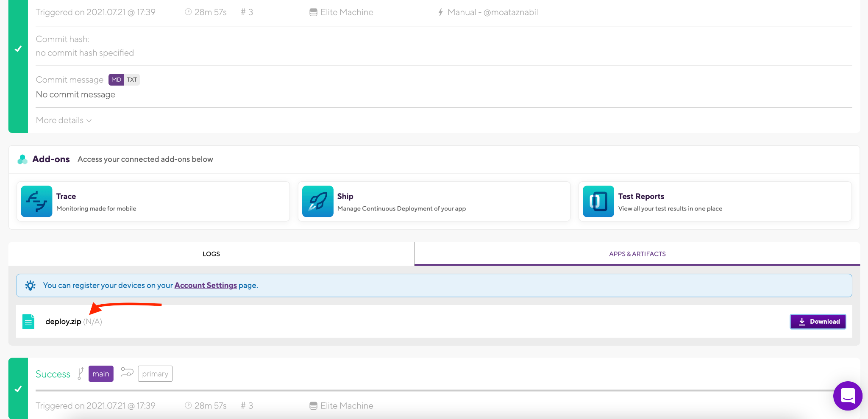The width and height of the screenshot is (868, 419).
Task: Click the workflow icon beside primary
Action: tap(127, 372)
